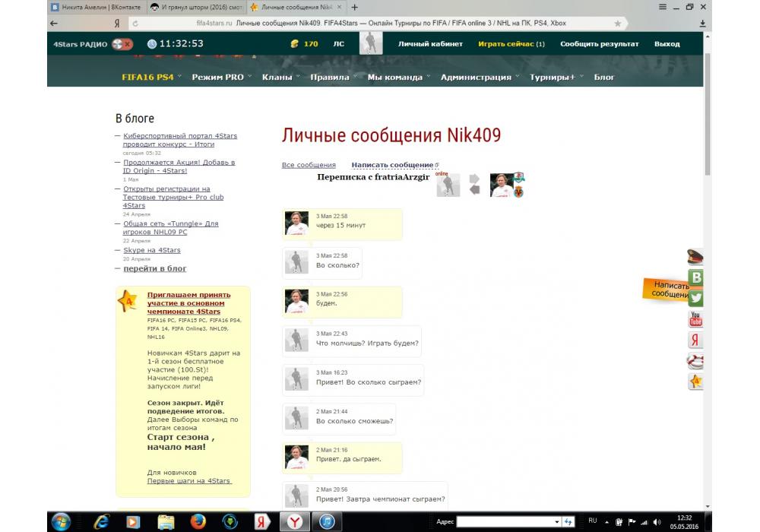Click the Все сообщения link

309,165
